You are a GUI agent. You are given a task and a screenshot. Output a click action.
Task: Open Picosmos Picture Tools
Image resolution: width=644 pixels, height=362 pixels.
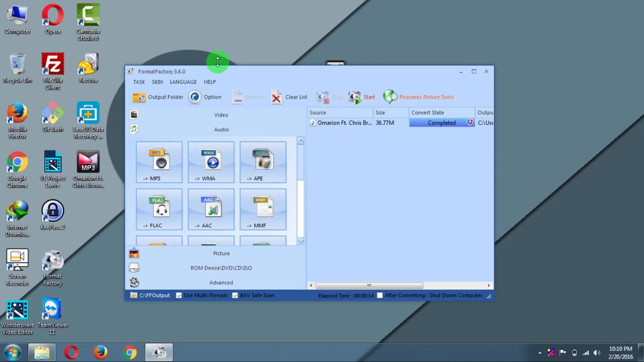pyautogui.click(x=418, y=97)
